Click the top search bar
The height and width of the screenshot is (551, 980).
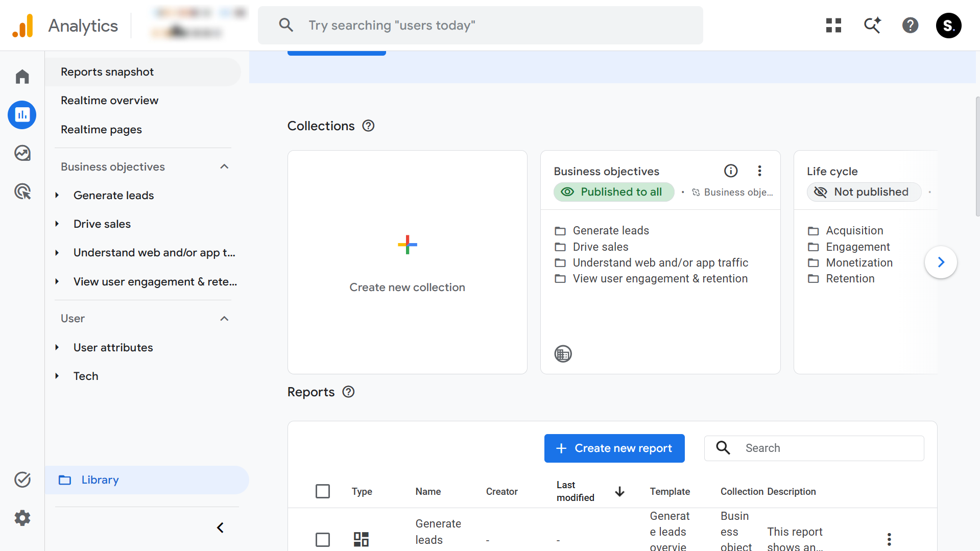[x=481, y=26]
